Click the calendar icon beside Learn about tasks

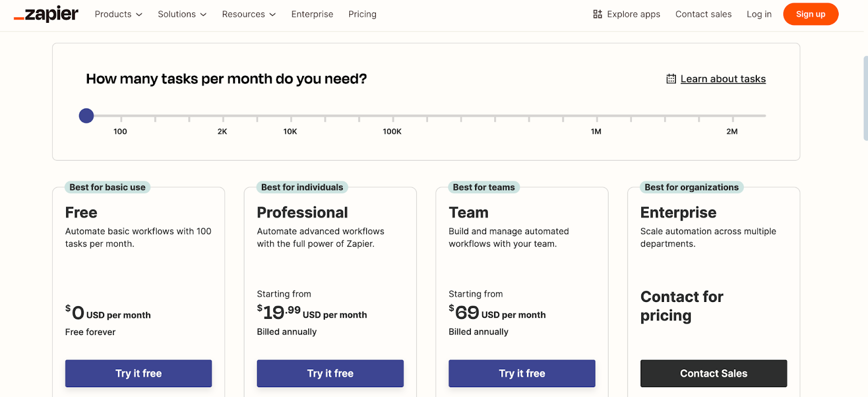(x=671, y=78)
